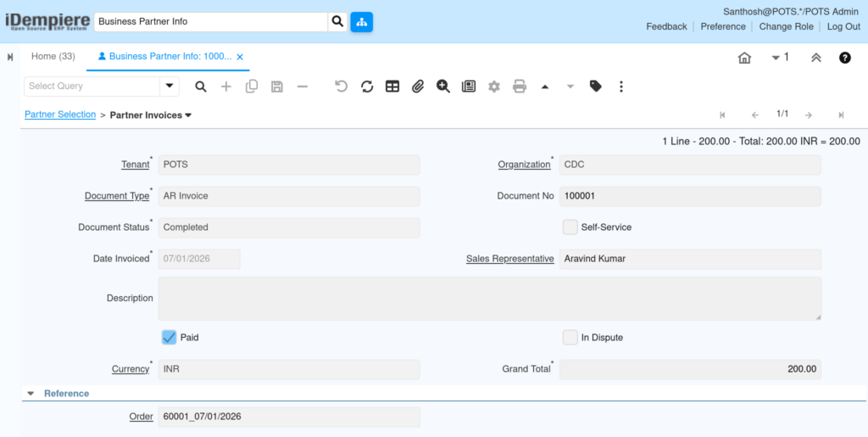868x437 pixels.
Task: Click the Print icon
Action: (520, 87)
